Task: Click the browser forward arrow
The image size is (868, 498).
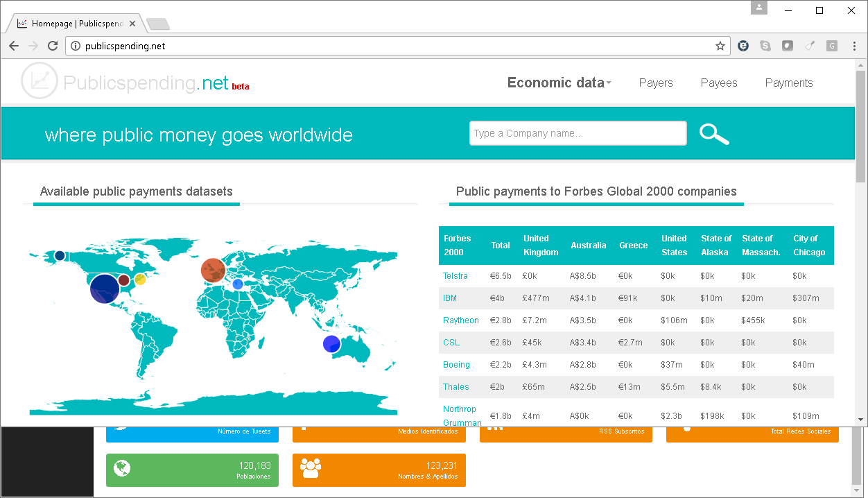Action: [x=33, y=46]
